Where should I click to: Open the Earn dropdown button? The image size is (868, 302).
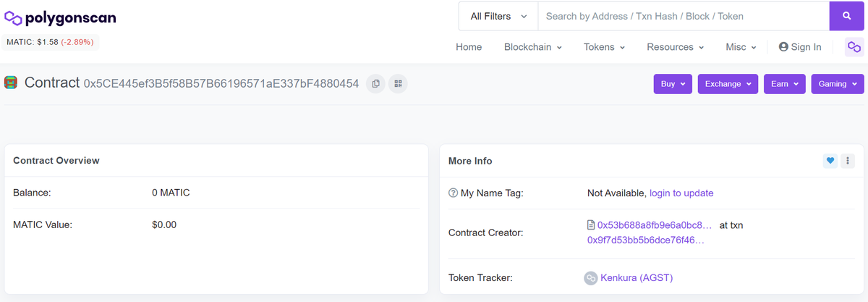pos(785,84)
